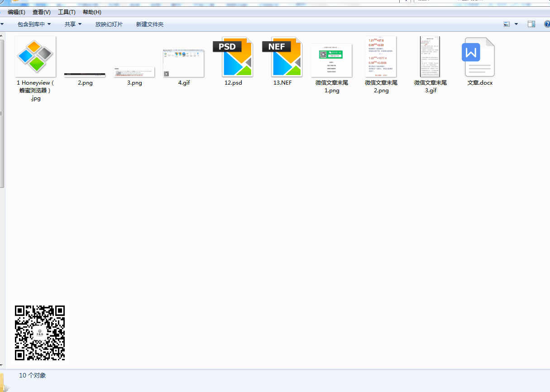Select the 文章.docx document icon
Screen dimensions: 550x392
pos(478,57)
